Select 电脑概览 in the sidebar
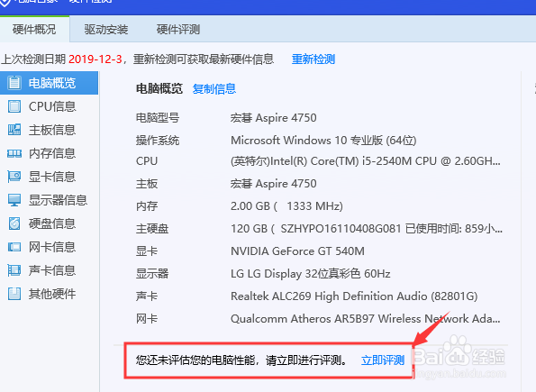 [49, 83]
